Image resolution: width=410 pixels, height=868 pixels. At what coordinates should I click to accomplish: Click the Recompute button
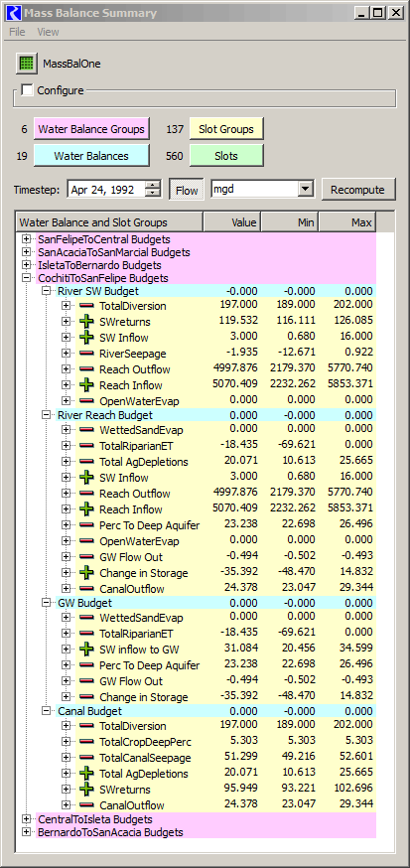358,190
